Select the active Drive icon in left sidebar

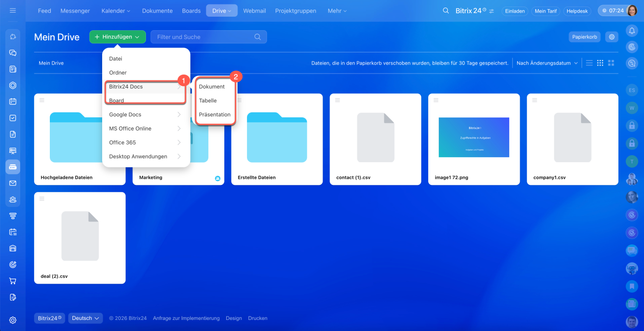[x=13, y=167]
